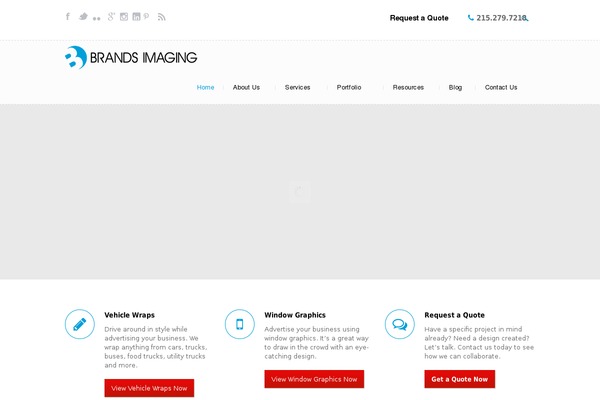Click the Window Graphics phone icon
The image size is (600, 400).
click(240, 324)
